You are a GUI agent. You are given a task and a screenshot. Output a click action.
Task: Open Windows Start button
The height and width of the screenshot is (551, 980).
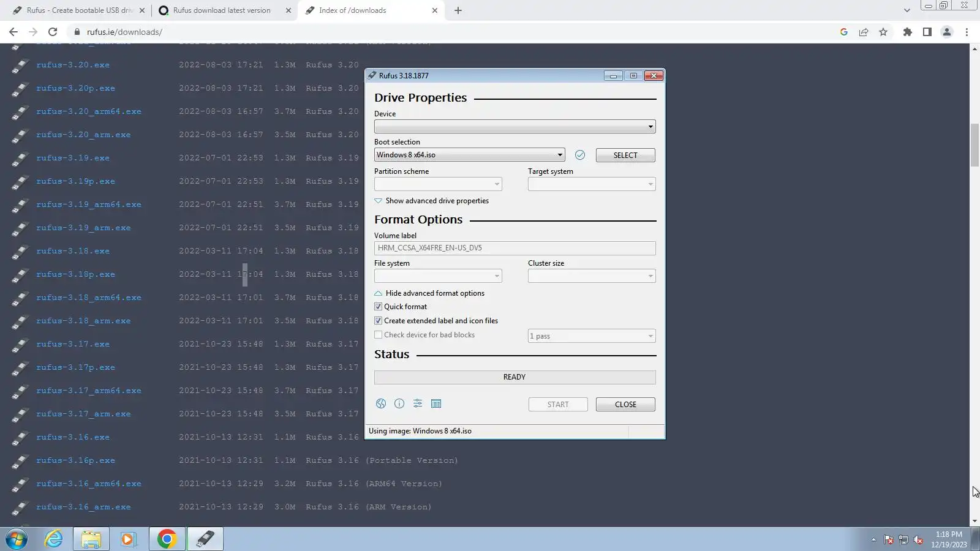[17, 539]
